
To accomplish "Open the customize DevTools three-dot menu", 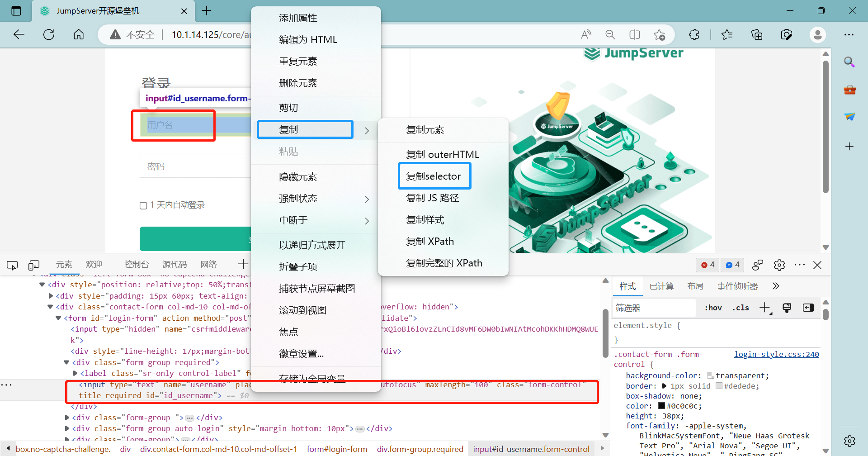I will (800, 265).
